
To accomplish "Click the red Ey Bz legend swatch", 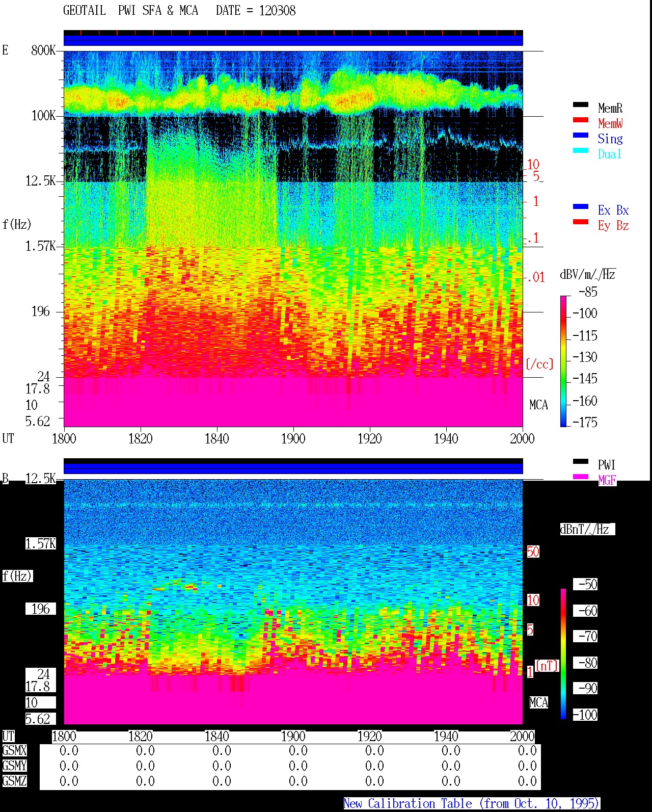I will coord(581,222).
